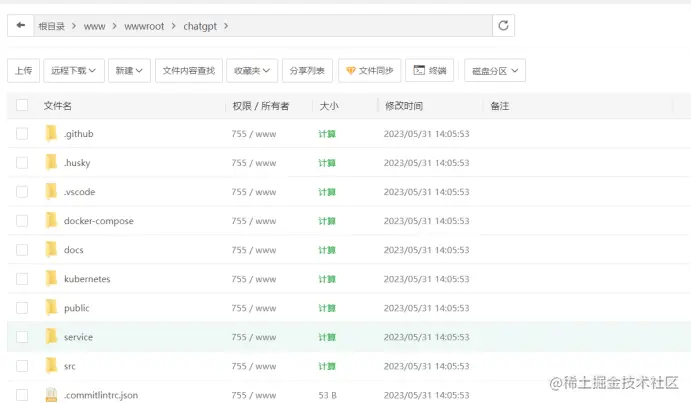Expand the 新建 dropdown
The width and height of the screenshot is (692, 404).
(129, 71)
